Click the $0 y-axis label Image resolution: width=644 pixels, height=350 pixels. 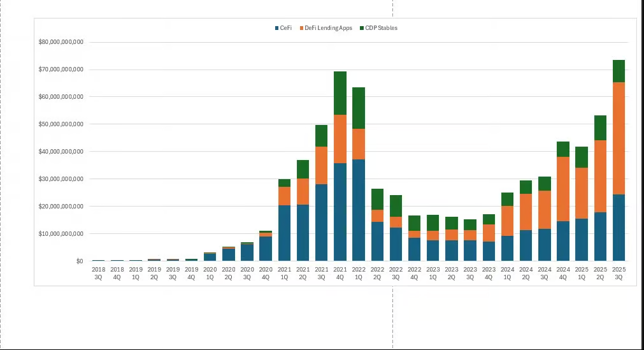pos(79,261)
